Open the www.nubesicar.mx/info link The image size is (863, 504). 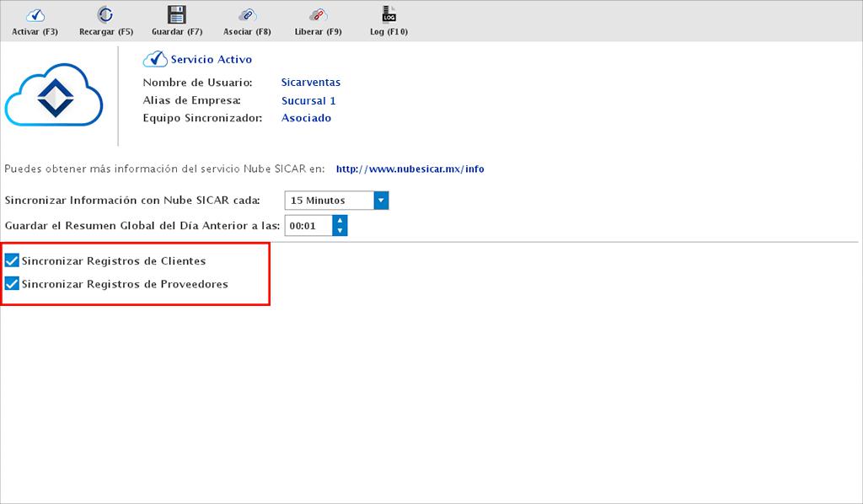point(410,169)
